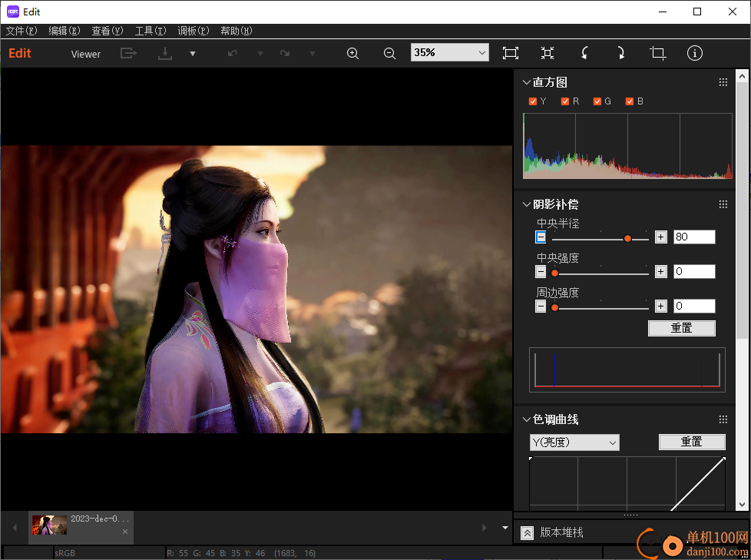
Task: Open histogram panel grip menu
Action: pos(723,82)
